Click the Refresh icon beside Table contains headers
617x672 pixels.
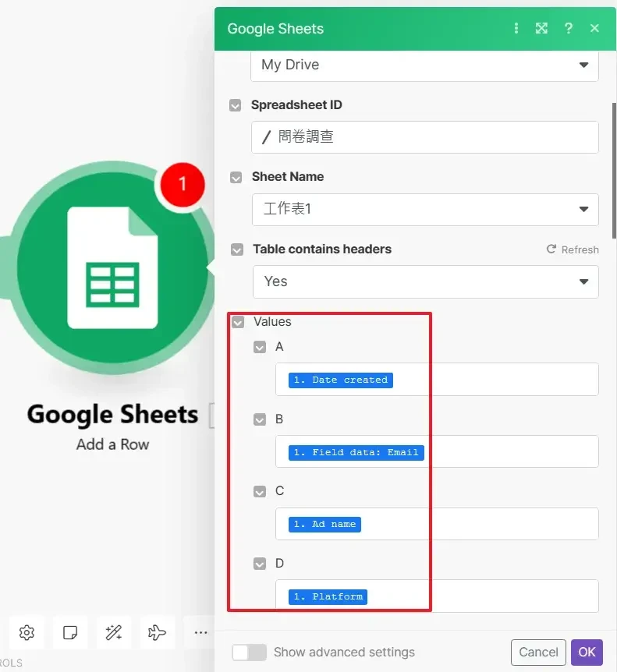click(x=551, y=249)
